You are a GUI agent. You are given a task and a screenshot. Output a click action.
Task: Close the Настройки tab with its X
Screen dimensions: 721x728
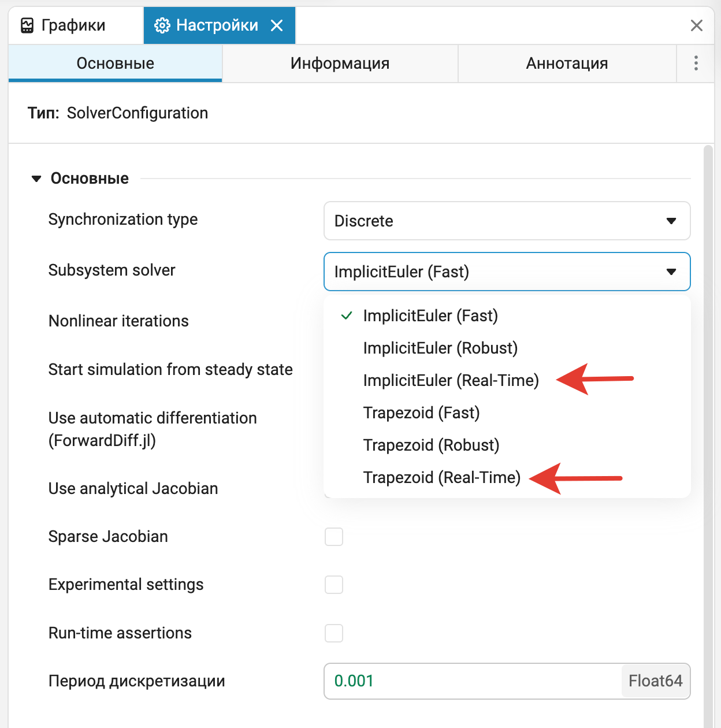click(277, 25)
